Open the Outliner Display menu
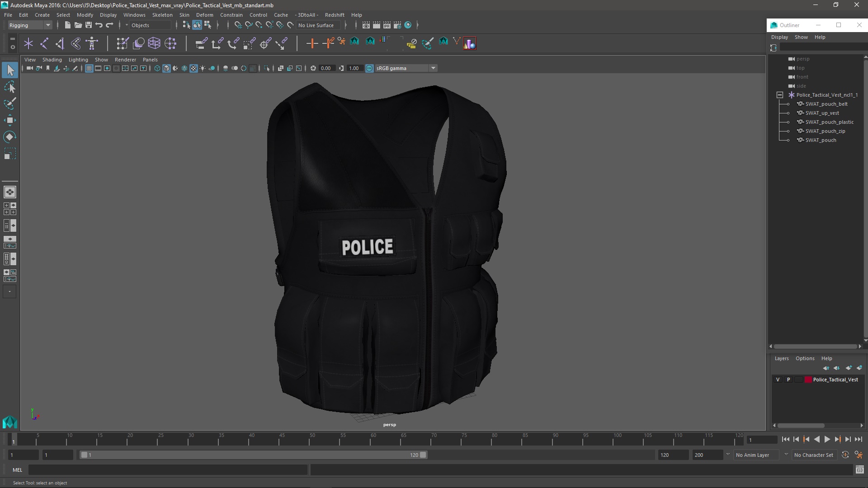 (779, 37)
